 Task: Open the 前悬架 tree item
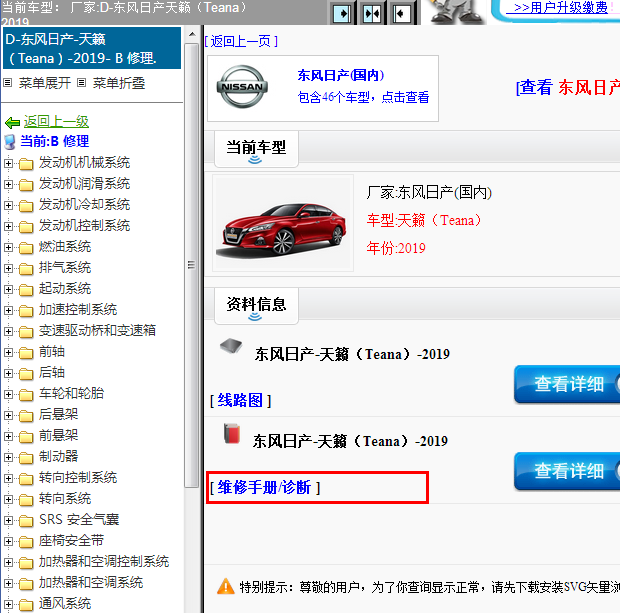59,435
